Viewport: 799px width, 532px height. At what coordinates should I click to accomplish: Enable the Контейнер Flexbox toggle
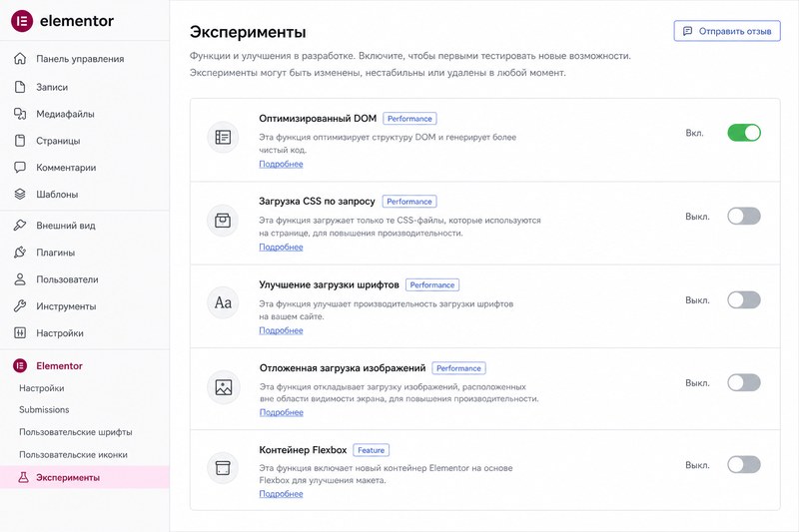744,464
